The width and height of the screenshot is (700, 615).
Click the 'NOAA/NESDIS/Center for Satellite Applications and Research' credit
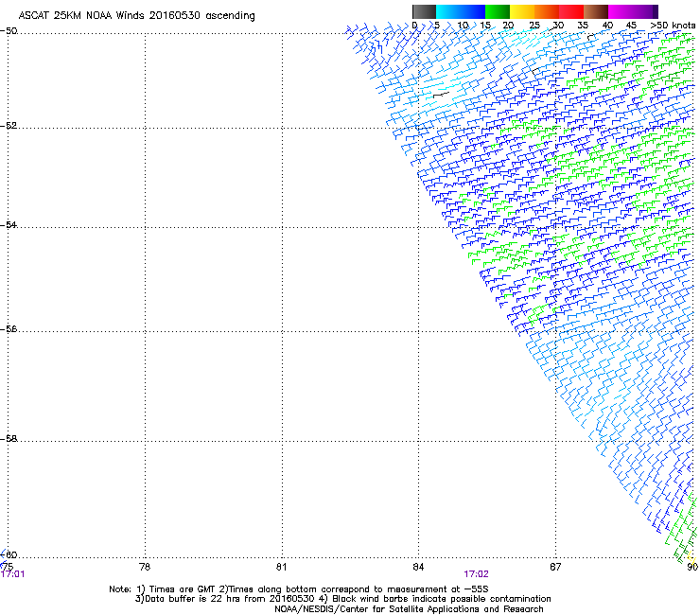pyautogui.click(x=409, y=609)
